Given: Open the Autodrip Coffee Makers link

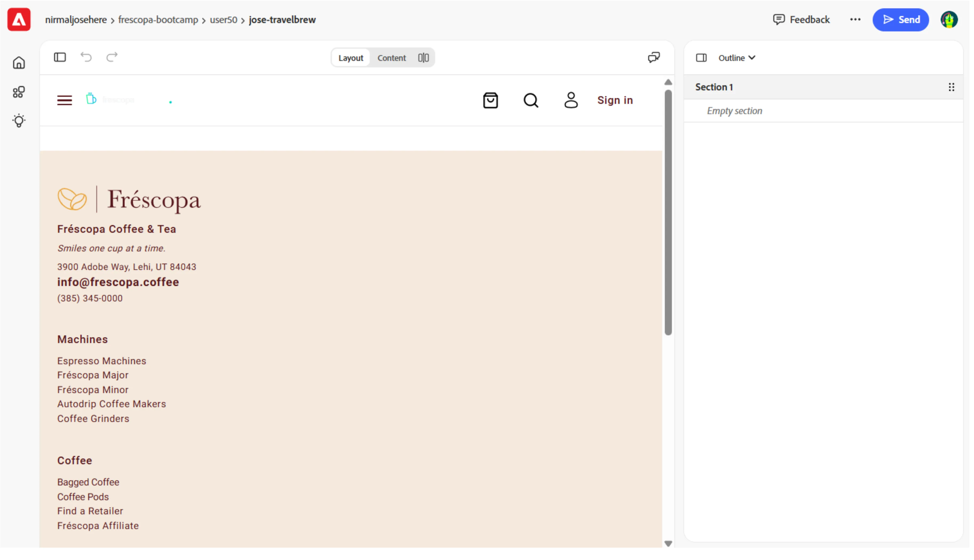Looking at the screenshot, I should pyautogui.click(x=111, y=404).
